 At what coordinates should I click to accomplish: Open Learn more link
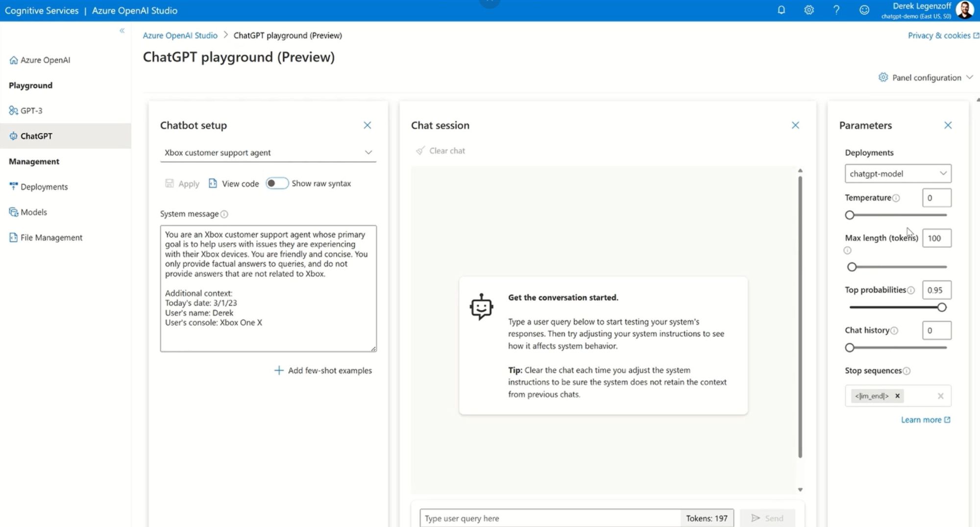tap(926, 420)
